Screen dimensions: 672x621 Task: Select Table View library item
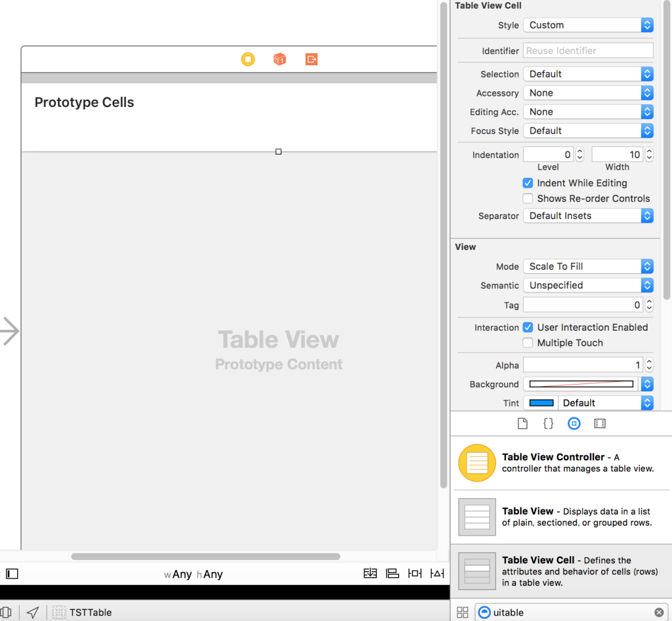click(x=562, y=517)
